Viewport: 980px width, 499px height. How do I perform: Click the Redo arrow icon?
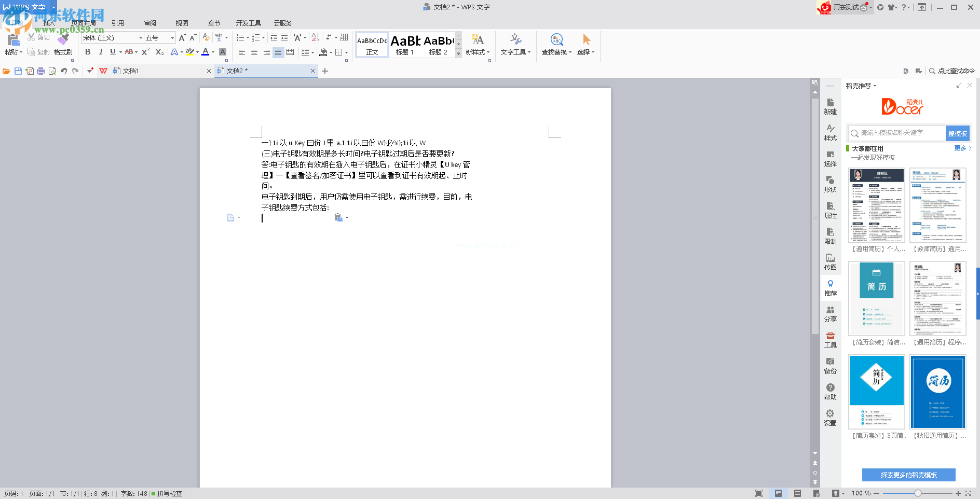click(75, 71)
